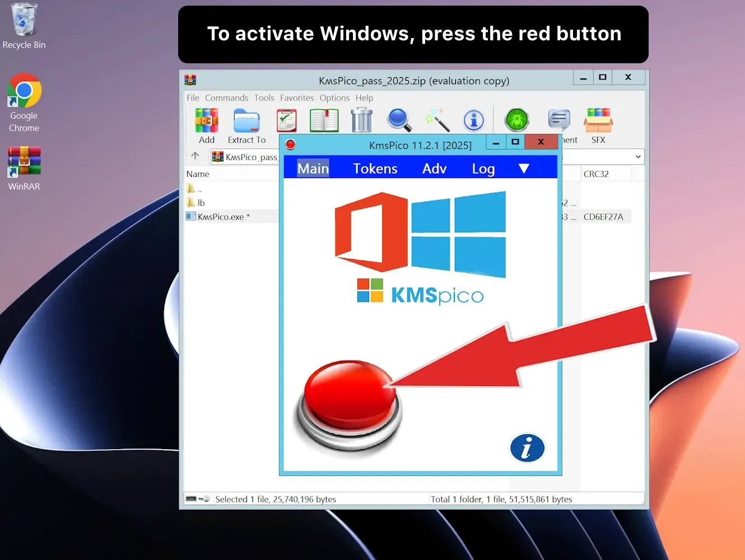Select the Log tab in KMSpico

(x=482, y=168)
